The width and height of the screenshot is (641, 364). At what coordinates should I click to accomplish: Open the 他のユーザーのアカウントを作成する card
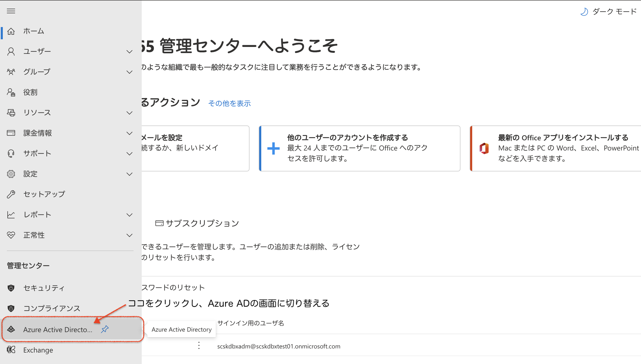(x=360, y=148)
